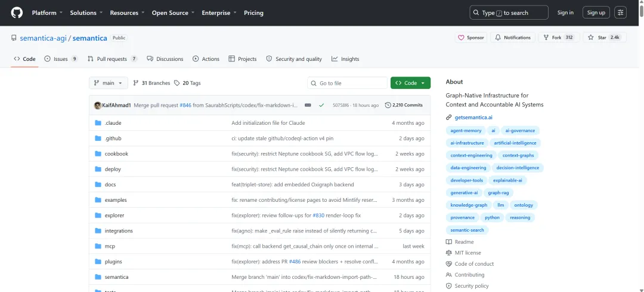Click the GitHub logo home icon
Screen dimensions: 644x292
(17, 13)
